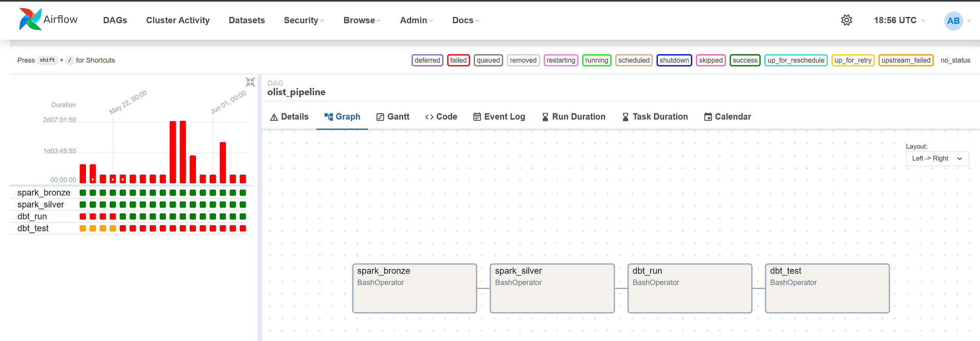Click the last dbt_test failed task square
980x341 pixels.
click(243, 228)
